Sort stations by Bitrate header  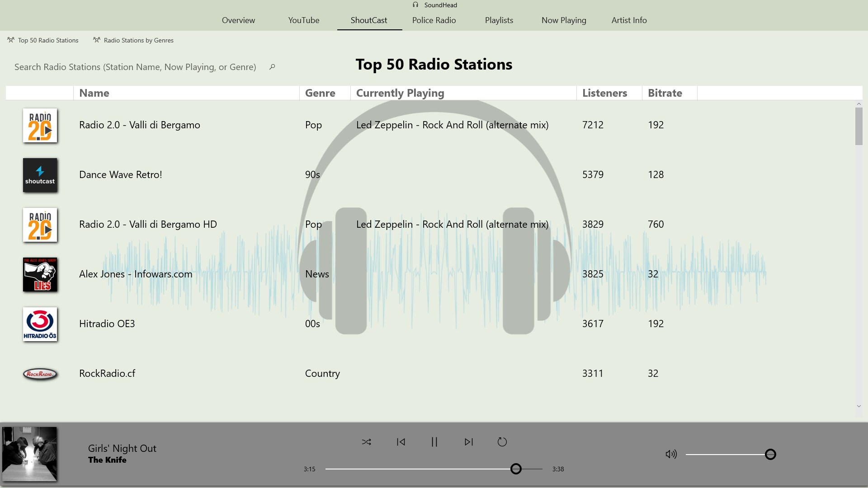(x=665, y=93)
